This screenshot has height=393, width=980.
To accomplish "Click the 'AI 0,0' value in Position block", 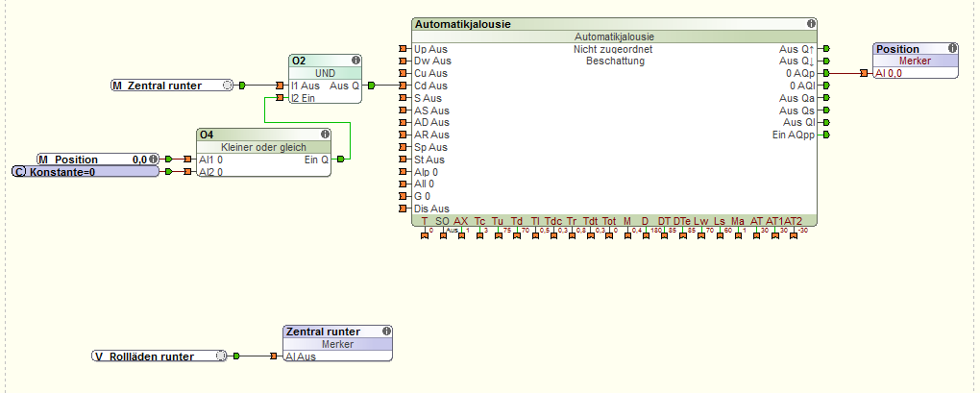I will click(888, 73).
